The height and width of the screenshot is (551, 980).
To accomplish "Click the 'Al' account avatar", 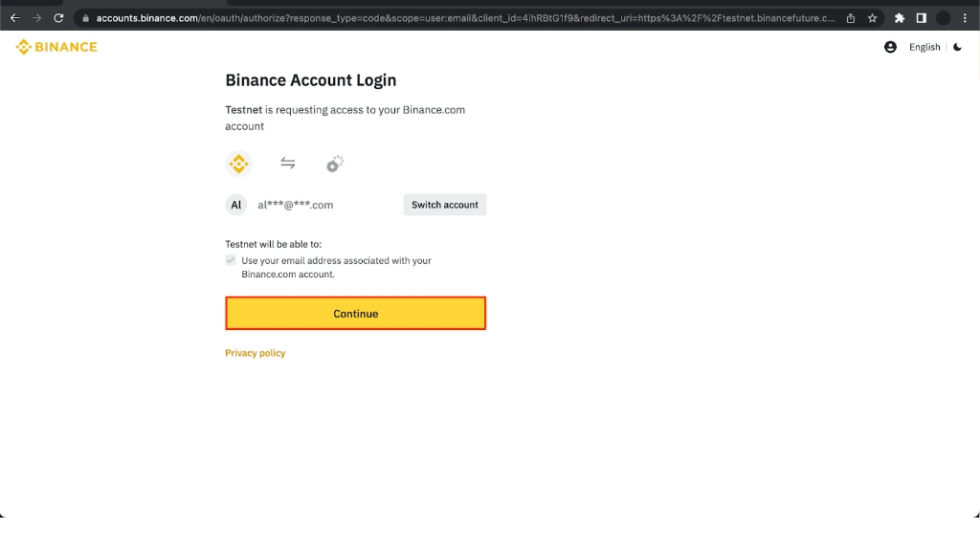I will point(235,205).
